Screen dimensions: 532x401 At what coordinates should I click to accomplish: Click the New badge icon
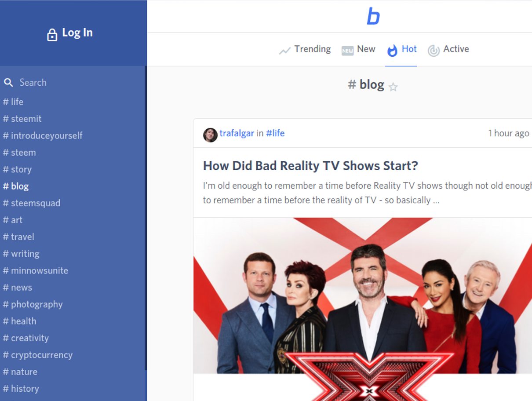347,51
